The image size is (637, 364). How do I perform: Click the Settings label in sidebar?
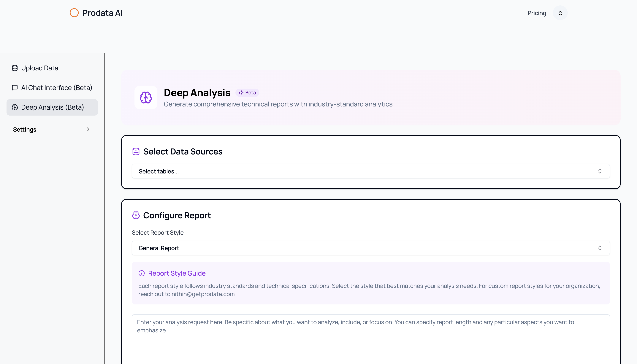[x=25, y=130]
